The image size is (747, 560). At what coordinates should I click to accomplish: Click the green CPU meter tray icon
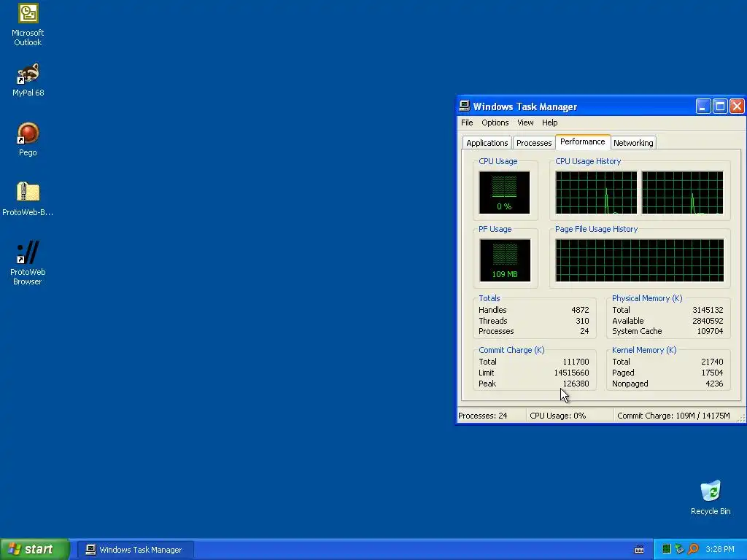pos(667,549)
